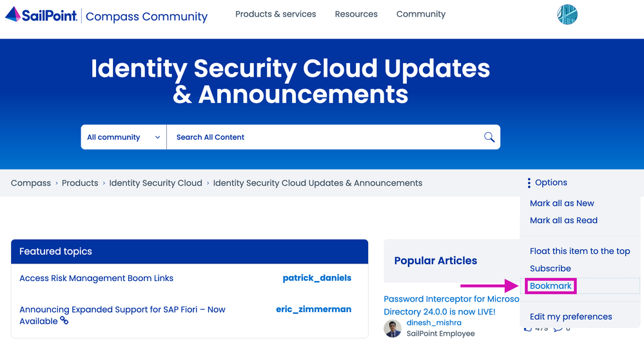Go to Identity Security Cloud breadcrumb
Screen dimensions: 644x341
click(155, 183)
